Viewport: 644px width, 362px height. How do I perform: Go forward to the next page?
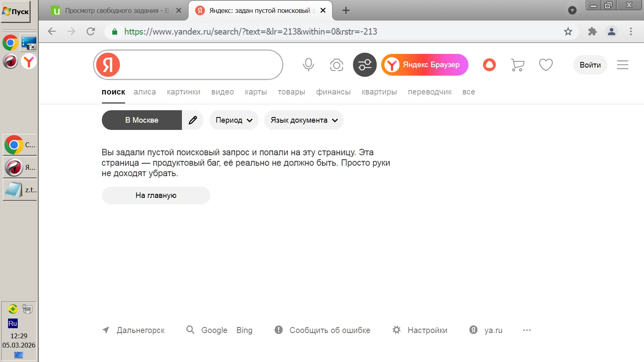tap(71, 31)
